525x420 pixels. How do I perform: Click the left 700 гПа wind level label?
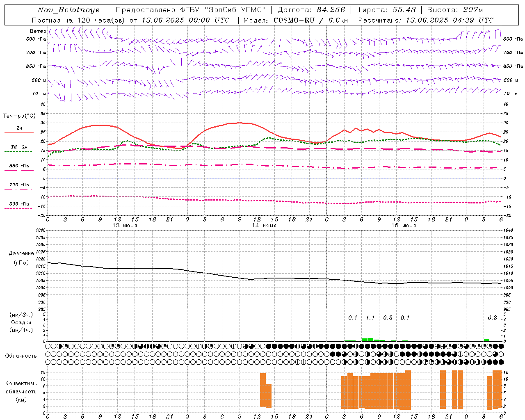pyautogui.click(x=36, y=52)
